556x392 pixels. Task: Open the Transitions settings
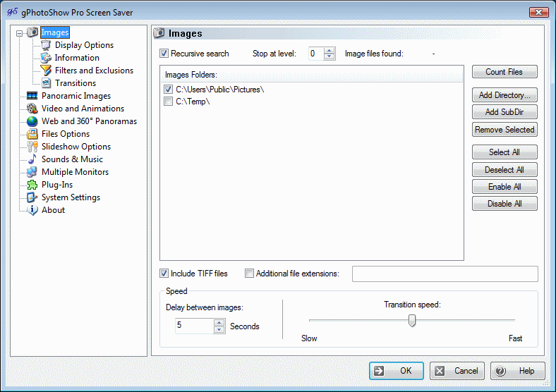click(x=75, y=83)
